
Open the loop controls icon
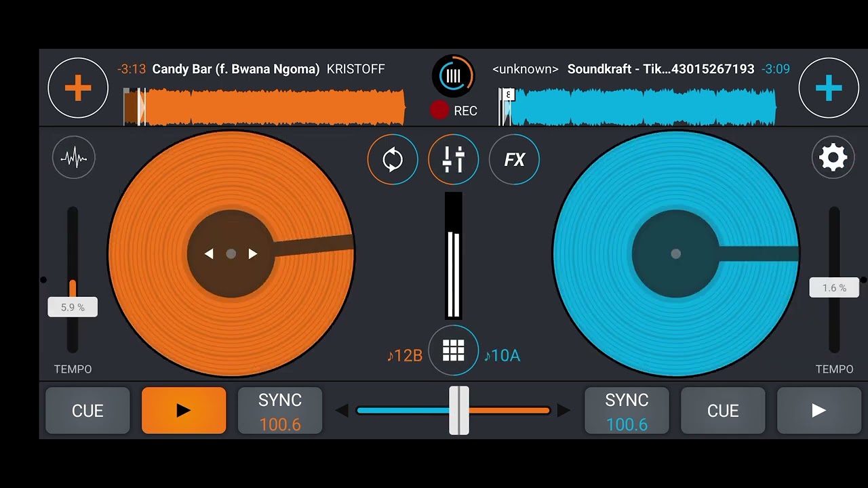click(x=393, y=160)
